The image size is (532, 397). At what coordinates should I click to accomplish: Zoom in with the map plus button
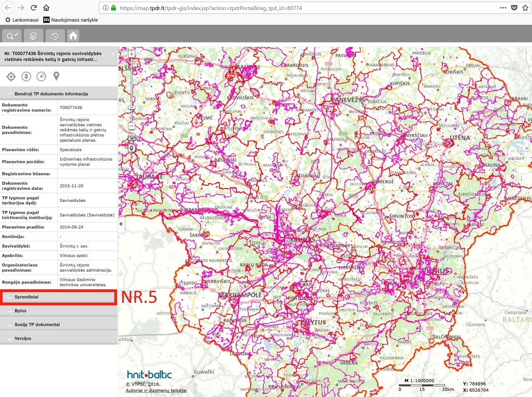pos(131,54)
